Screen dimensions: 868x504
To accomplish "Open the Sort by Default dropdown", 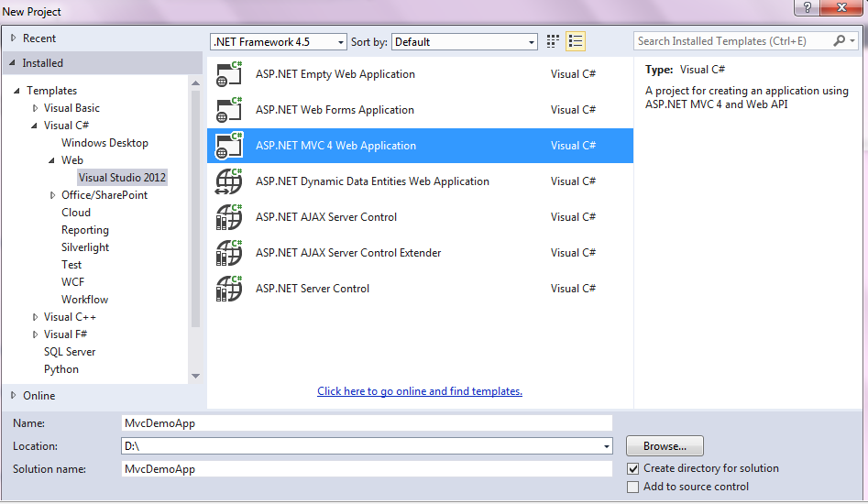I will [x=465, y=42].
